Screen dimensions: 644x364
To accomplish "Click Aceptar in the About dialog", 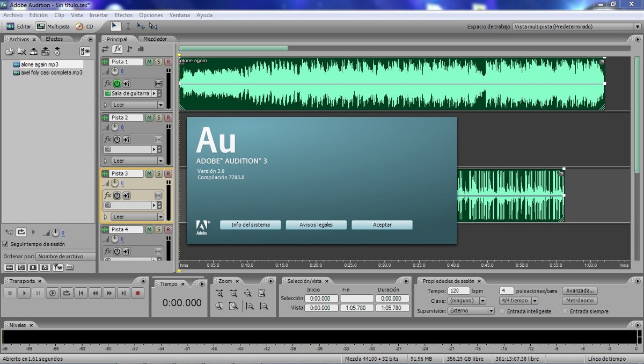I will coord(382,225).
